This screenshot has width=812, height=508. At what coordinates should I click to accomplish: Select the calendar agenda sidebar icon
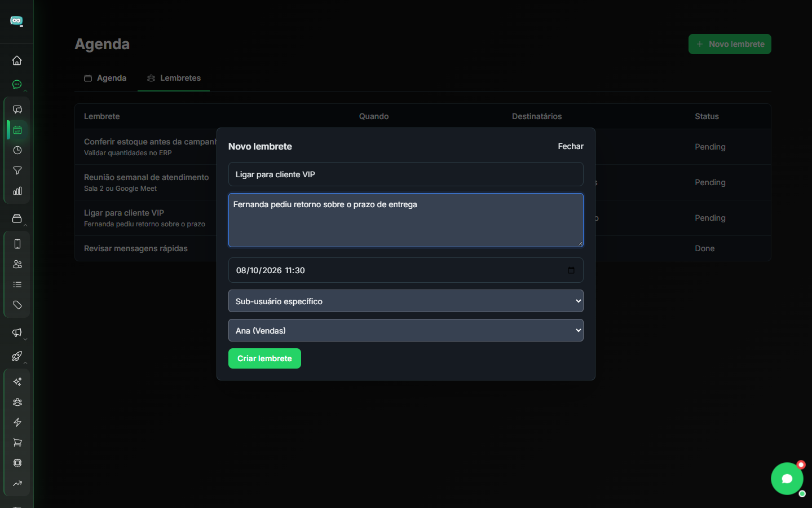(17, 130)
